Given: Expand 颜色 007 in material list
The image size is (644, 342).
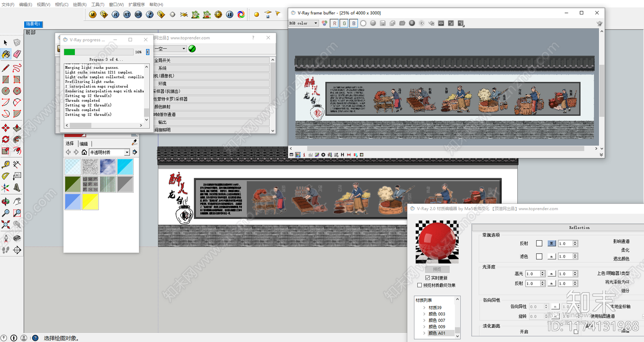Looking at the screenshot, I should (424, 320).
